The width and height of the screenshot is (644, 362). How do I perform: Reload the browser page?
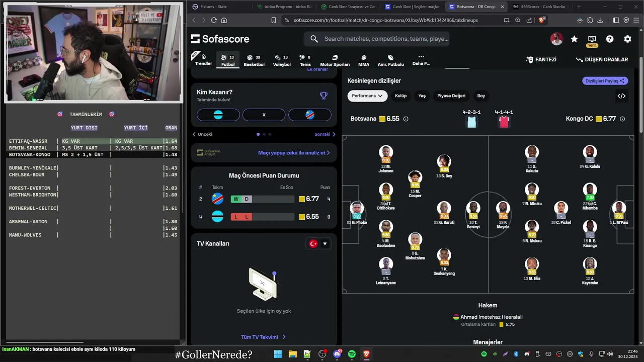tap(214, 20)
